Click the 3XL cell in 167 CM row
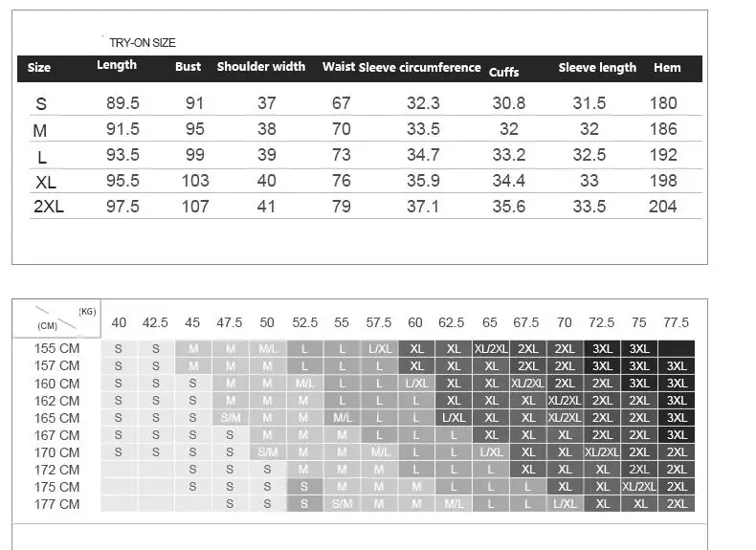 coord(677,435)
